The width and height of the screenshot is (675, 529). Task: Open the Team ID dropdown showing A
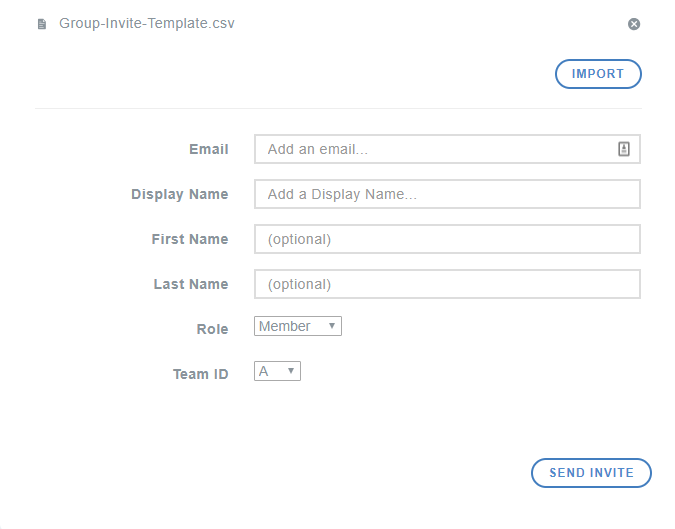277,371
